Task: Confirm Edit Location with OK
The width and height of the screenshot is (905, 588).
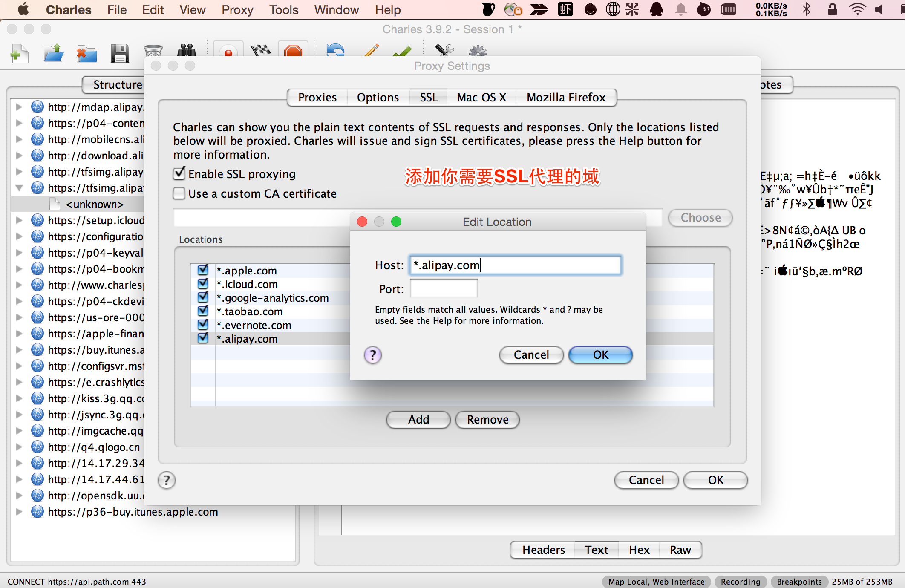Action: pyautogui.click(x=601, y=355)
